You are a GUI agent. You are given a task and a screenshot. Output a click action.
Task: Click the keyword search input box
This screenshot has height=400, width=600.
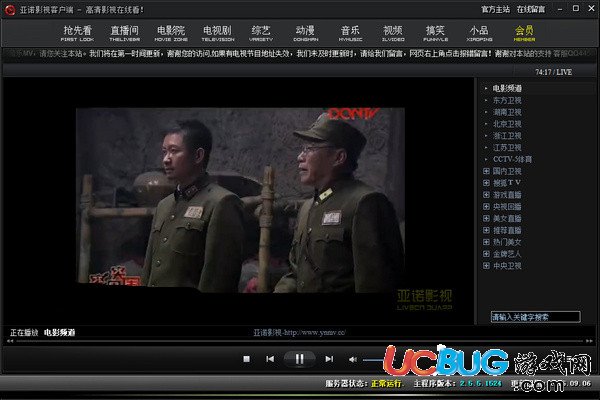[536, 317]
